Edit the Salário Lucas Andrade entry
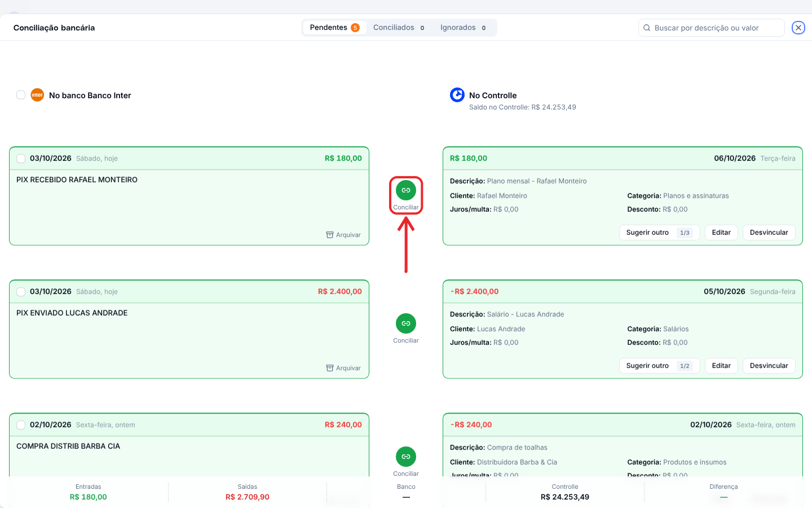Image resolution: width=812 pixels, height=508 pixels. (721, 366)
